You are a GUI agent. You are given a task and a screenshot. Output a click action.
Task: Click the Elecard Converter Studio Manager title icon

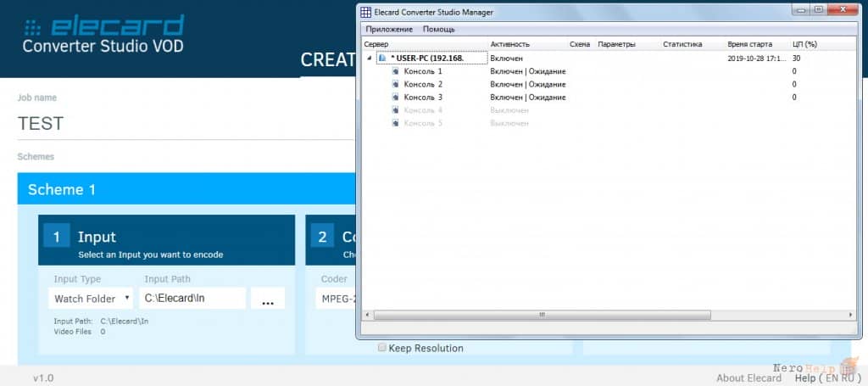coord(366,12)
